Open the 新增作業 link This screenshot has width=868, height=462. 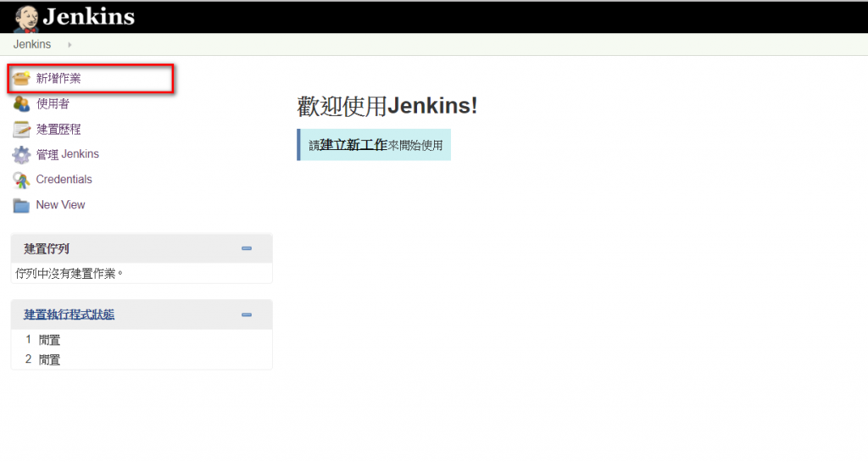coord(58,78)
